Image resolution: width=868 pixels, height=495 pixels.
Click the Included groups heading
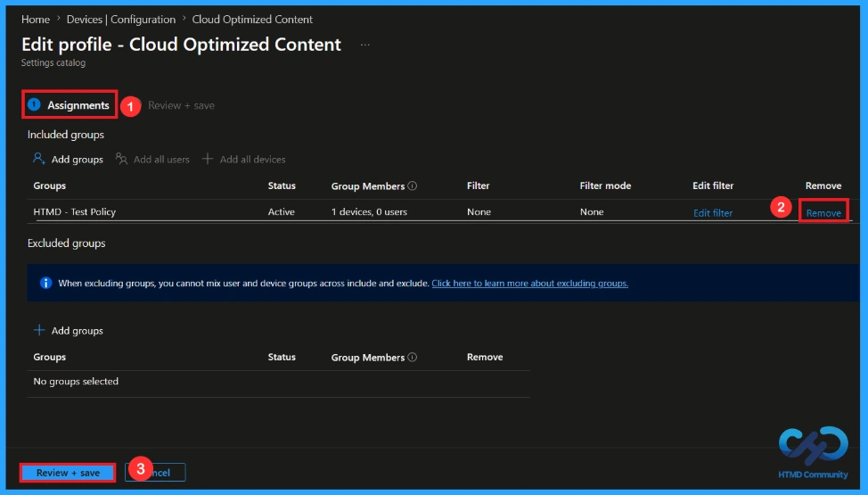click(66, 135)
